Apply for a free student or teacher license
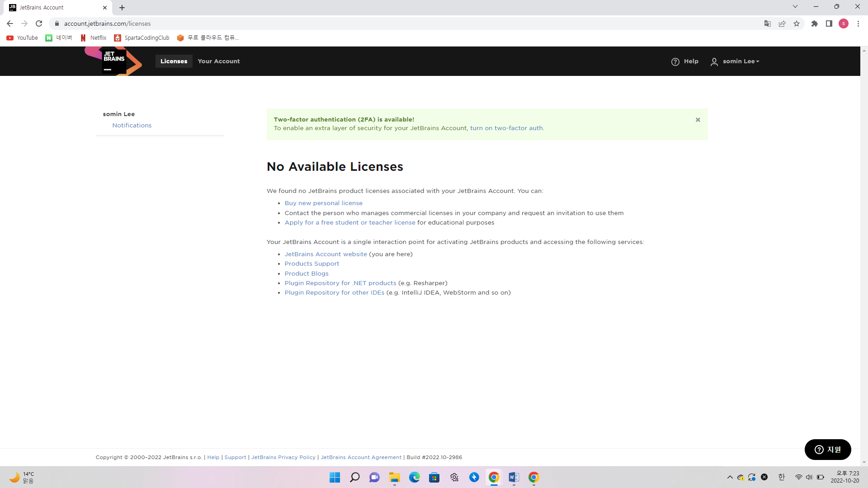The height and width of the screenshot is (488, 868). coord(350,223)
